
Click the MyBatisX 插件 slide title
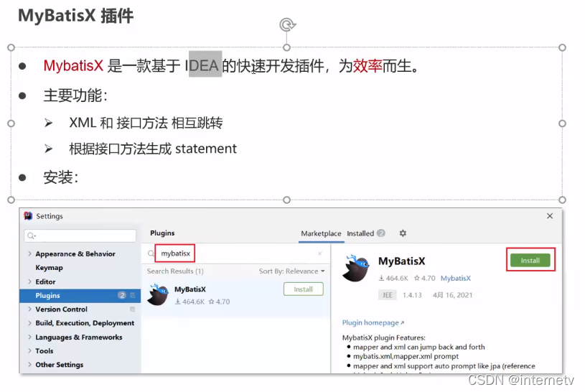(76, 16)
